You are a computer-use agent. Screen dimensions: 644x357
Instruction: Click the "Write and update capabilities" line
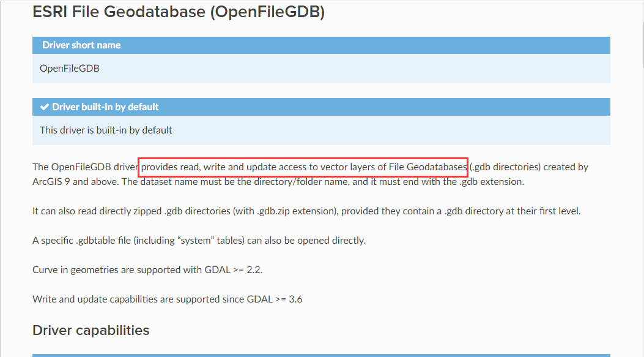[167, 299]
